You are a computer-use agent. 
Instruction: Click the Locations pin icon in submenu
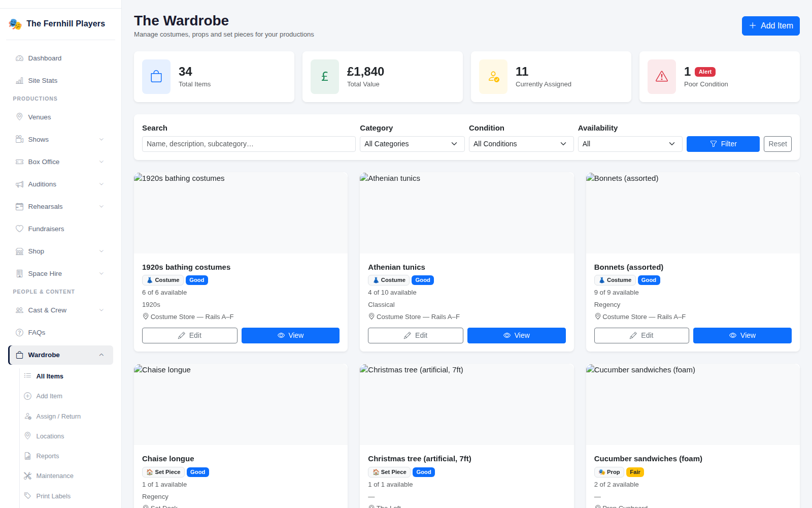27,436
